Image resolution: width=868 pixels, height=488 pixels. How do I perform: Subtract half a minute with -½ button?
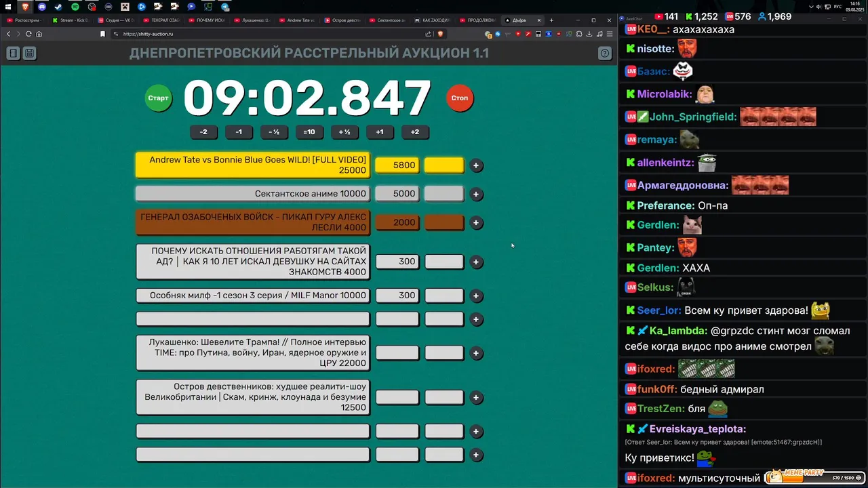point(274,132)
